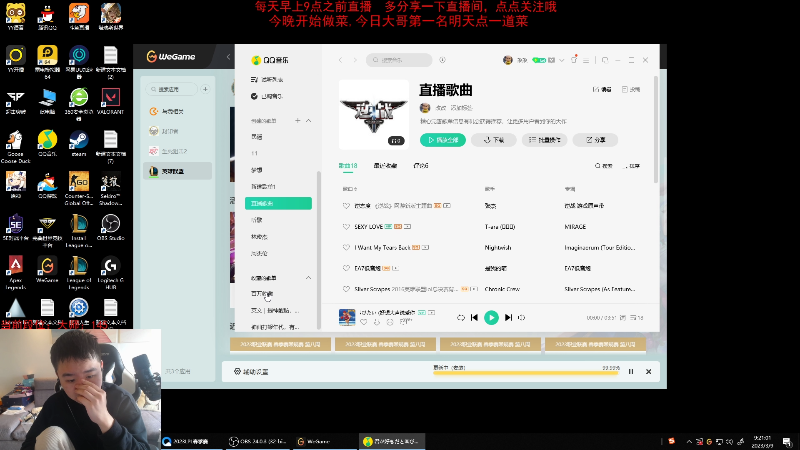Click the yellow WeGame update progress bar
Viewport: 800px width, 450px height.
coord(526,373)
